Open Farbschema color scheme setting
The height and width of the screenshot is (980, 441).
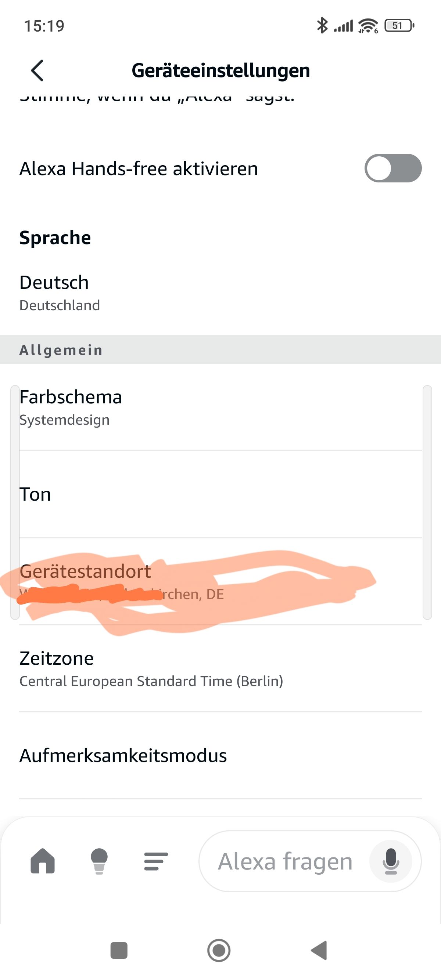(x=71, y=397)
